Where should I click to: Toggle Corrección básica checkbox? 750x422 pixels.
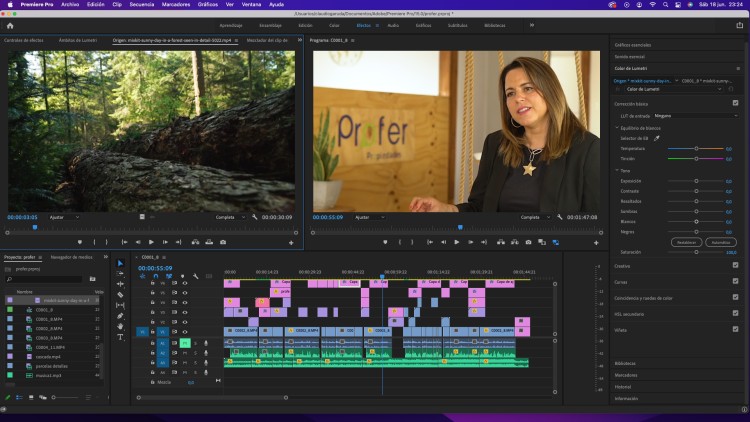pyautogui.click(x=735, y=103)
